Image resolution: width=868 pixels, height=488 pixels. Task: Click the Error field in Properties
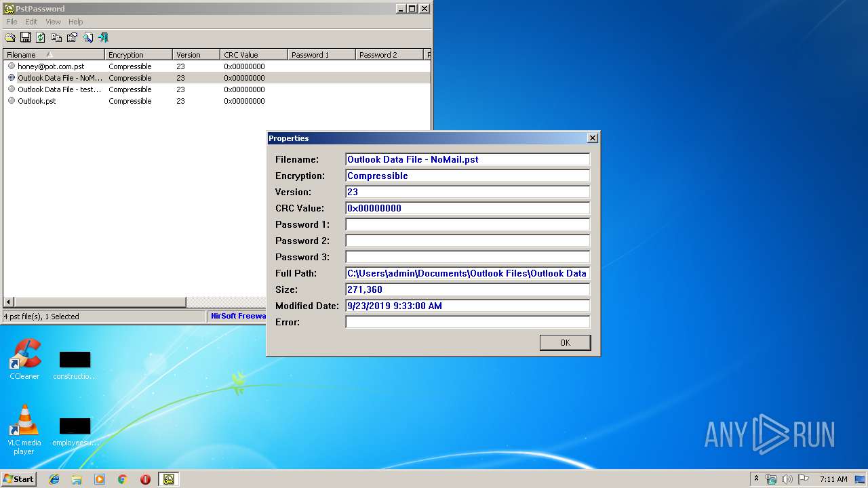coord(467,322)
